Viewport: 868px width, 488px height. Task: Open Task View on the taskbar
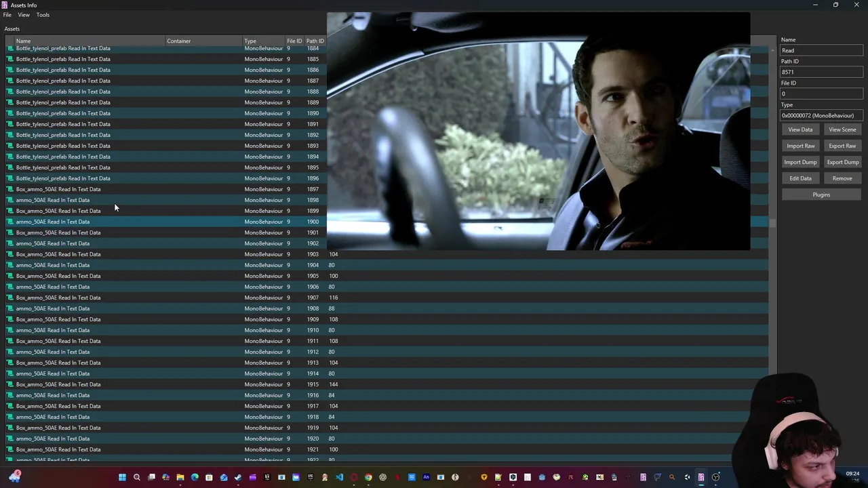click(x=151, y=477)
